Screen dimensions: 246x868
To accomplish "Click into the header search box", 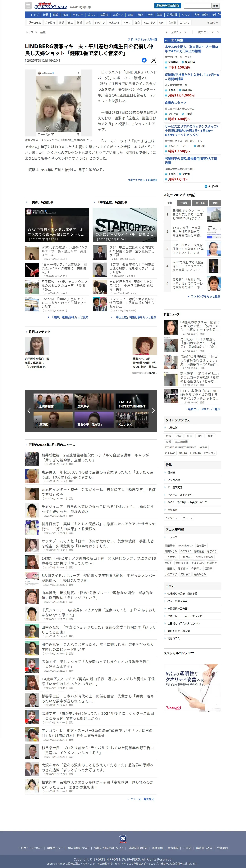I will click(x=198, y=6).
